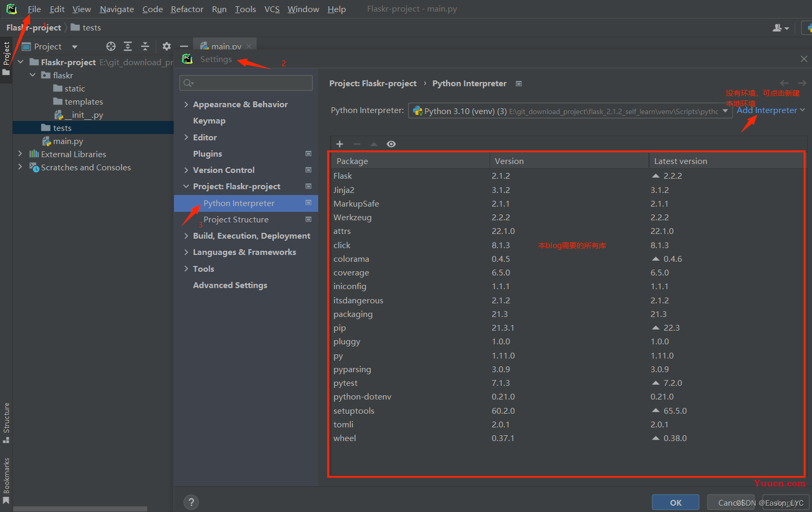Click the plus icon to install package
Viewport: 812px width, 512px height.
(340, 144)
